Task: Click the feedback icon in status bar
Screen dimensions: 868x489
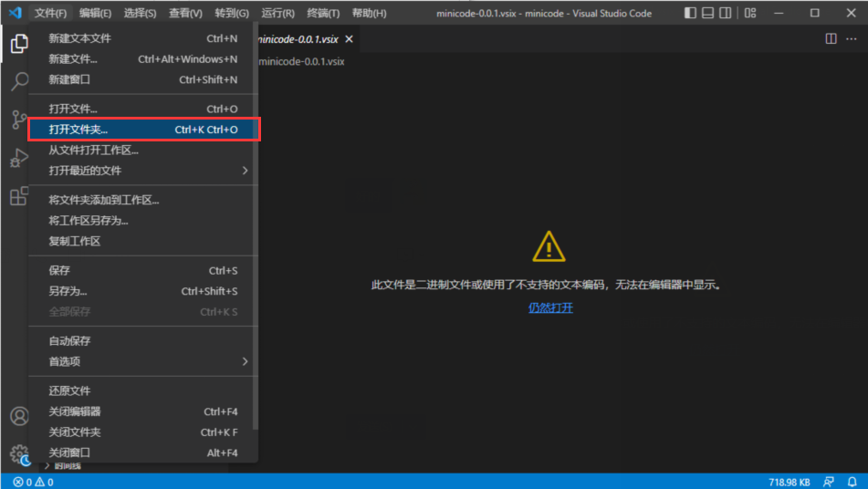Action: (x=828, y=483)
